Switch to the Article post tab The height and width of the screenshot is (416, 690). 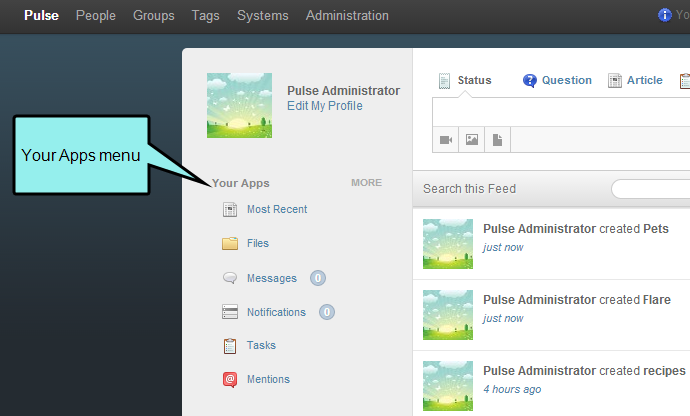(635, 81)
